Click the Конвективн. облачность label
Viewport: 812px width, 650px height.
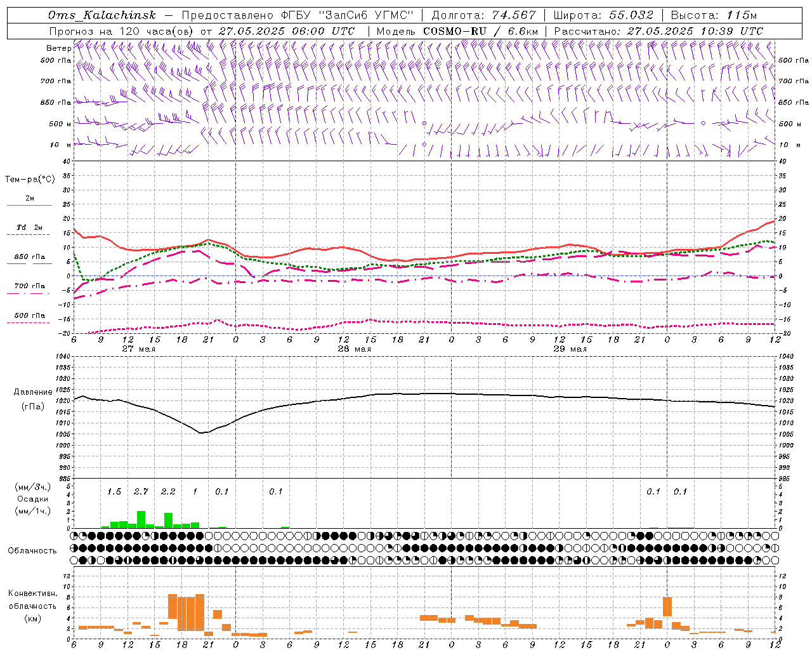[x=32, y=600]
